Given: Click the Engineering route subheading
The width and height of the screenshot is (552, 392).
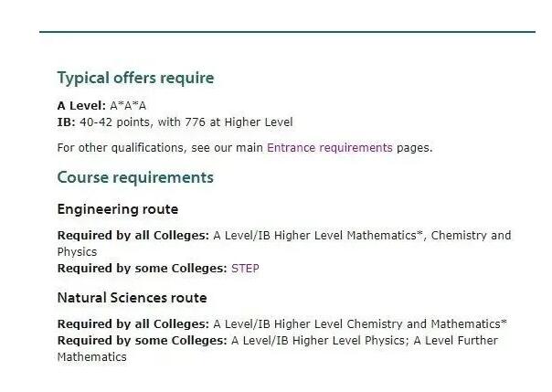Looking at the screenshot, I should pyautogui.click(x=118, y=209).
